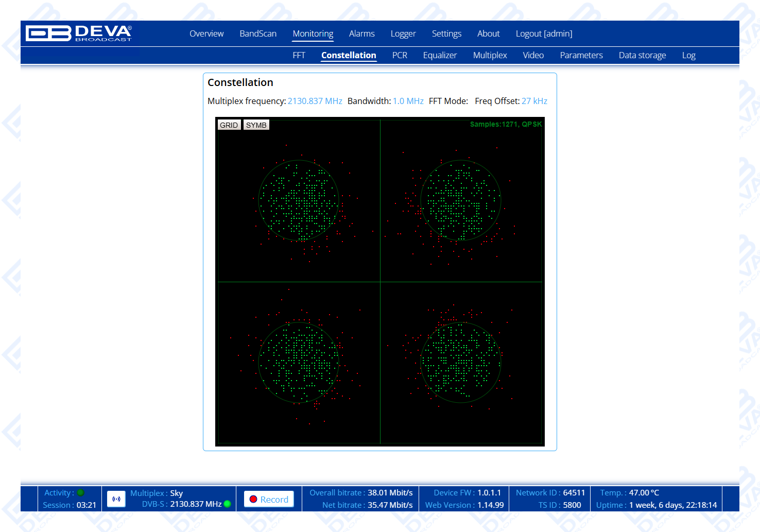Switch to the FFT tab
Image resolution: width=760 pixels, height=532 pixels.
tap(299, 56)
